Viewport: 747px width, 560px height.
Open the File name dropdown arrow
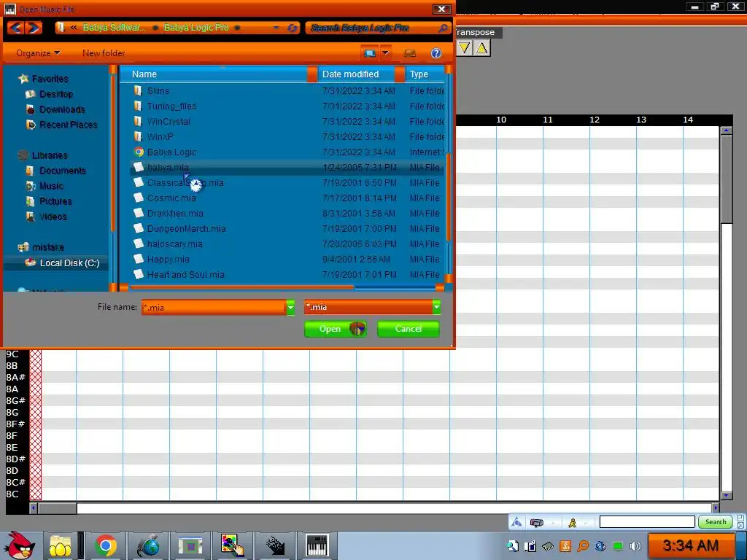pos(290,308)
